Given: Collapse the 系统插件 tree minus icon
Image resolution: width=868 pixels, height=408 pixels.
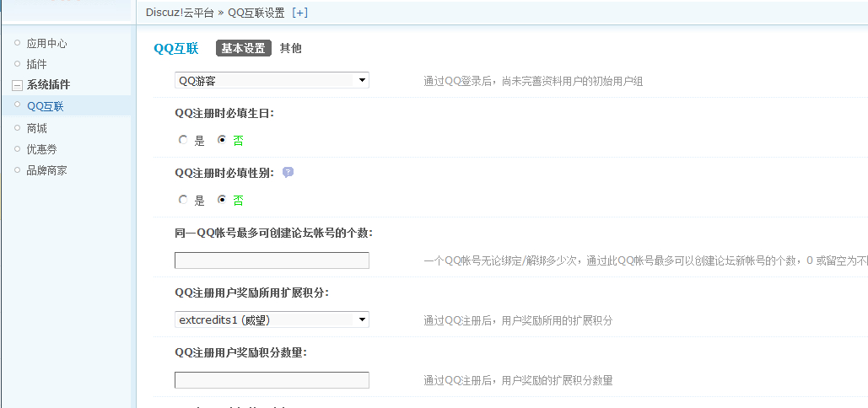Looking at the screenshot, I should click(x=17, y=85).
